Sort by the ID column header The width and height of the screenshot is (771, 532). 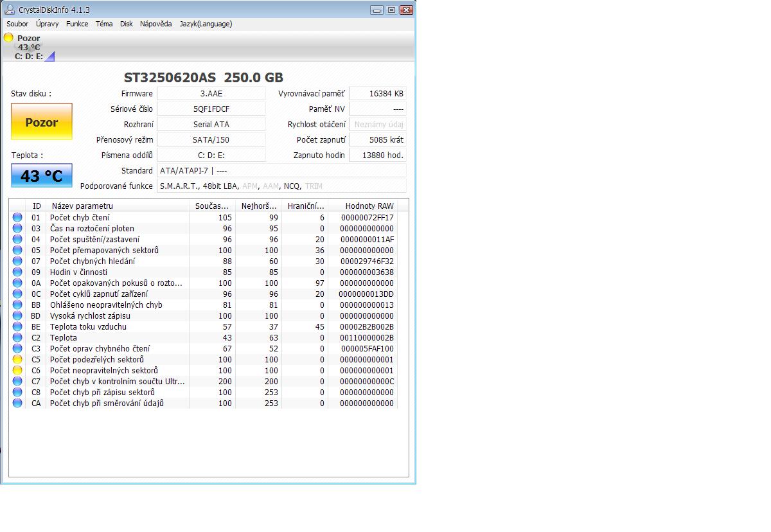[x=37, y=206]
